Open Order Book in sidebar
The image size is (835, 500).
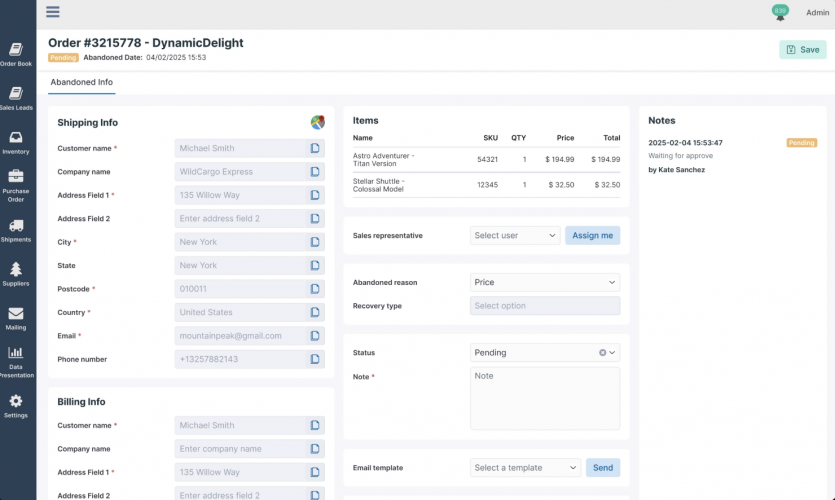(x=16, y=55)
